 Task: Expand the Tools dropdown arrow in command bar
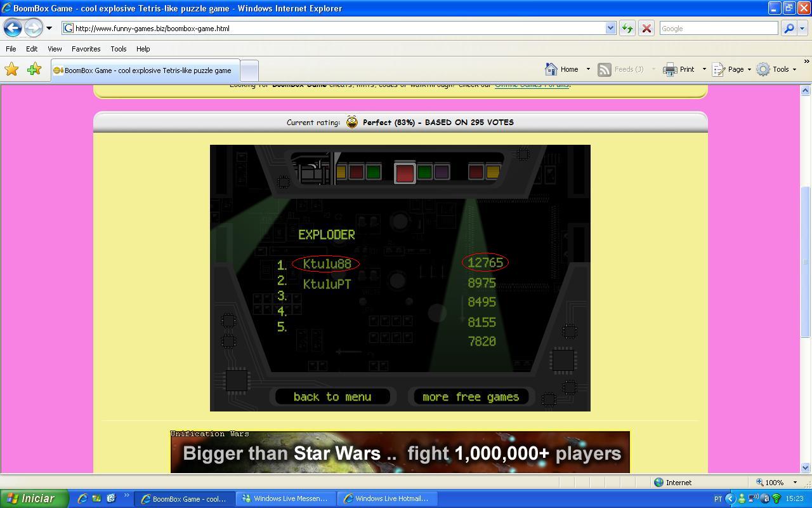pyautogui.click(x=794, y=69)
